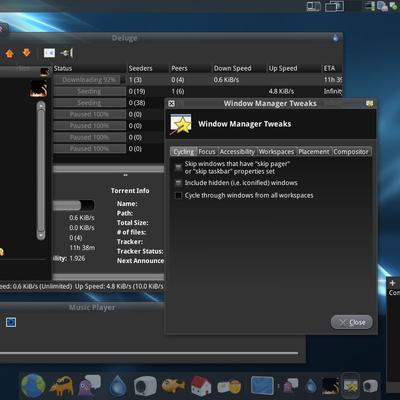Screen dimensions: 400x400
Task: Open camera and clock icon in dock
Action: 229,387
